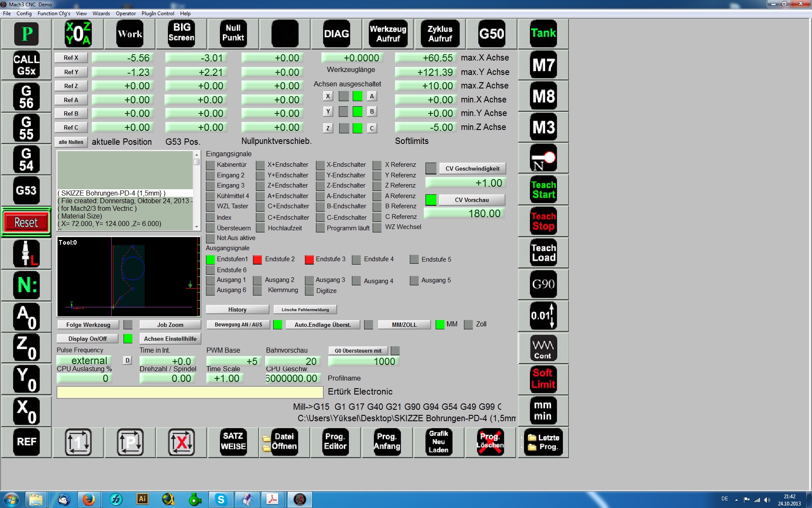Open the BIG Screen view
Viewport: 812px width, 508px height.
[181, 33]
